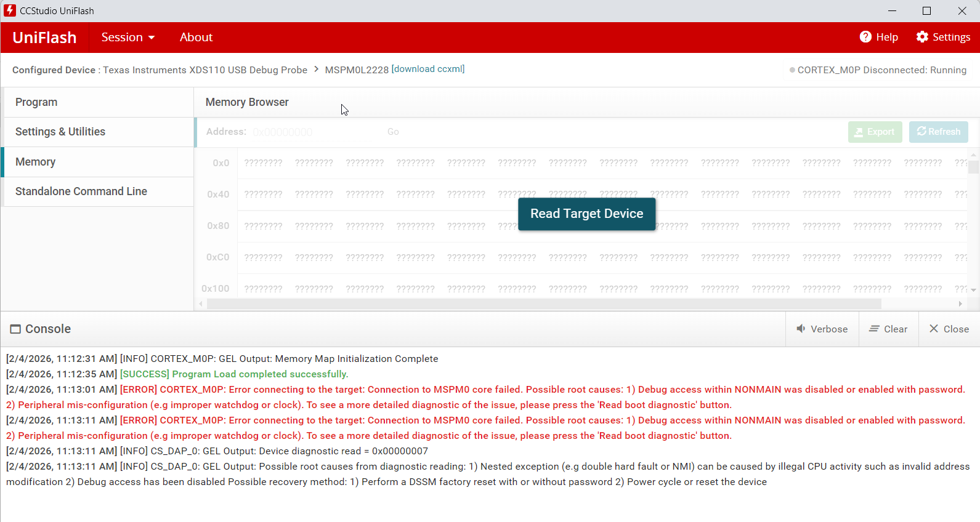
Task: Follow the download ccxml link
Action: click(428, 69)
